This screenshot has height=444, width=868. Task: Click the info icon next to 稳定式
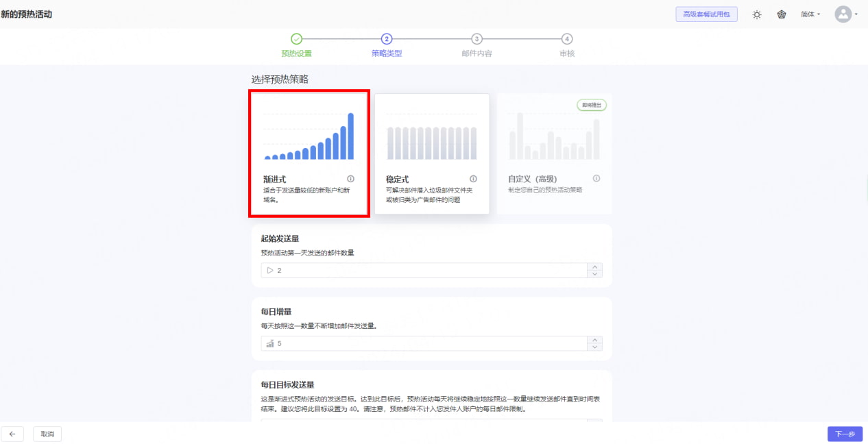tap(472, 178)
